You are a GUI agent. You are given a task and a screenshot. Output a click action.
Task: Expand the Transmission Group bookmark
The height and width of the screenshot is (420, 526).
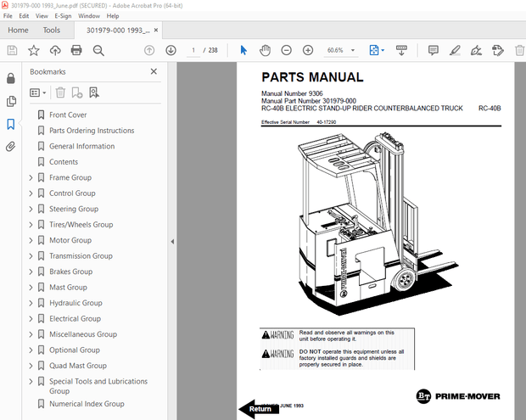click(x=31, y=256)
